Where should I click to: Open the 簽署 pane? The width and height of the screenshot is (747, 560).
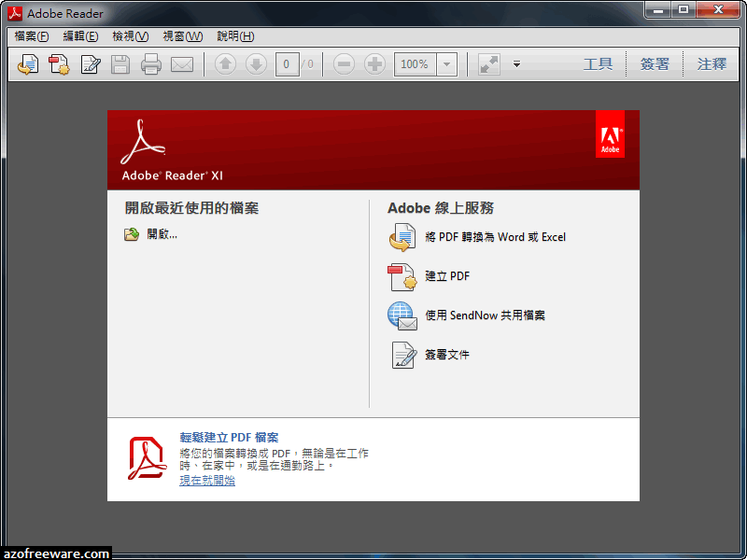point(655,64)
